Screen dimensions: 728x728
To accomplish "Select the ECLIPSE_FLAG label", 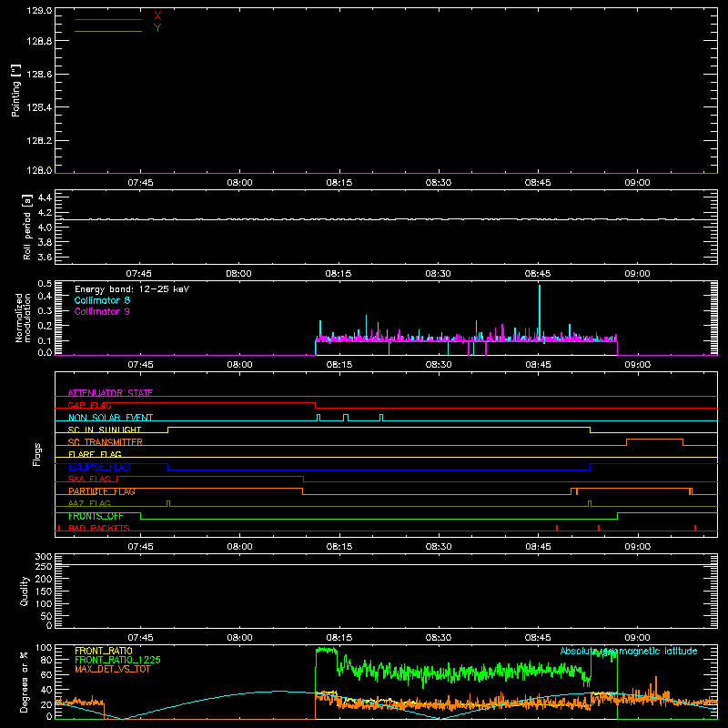I will pyautogui.click(x=99, y=467).
